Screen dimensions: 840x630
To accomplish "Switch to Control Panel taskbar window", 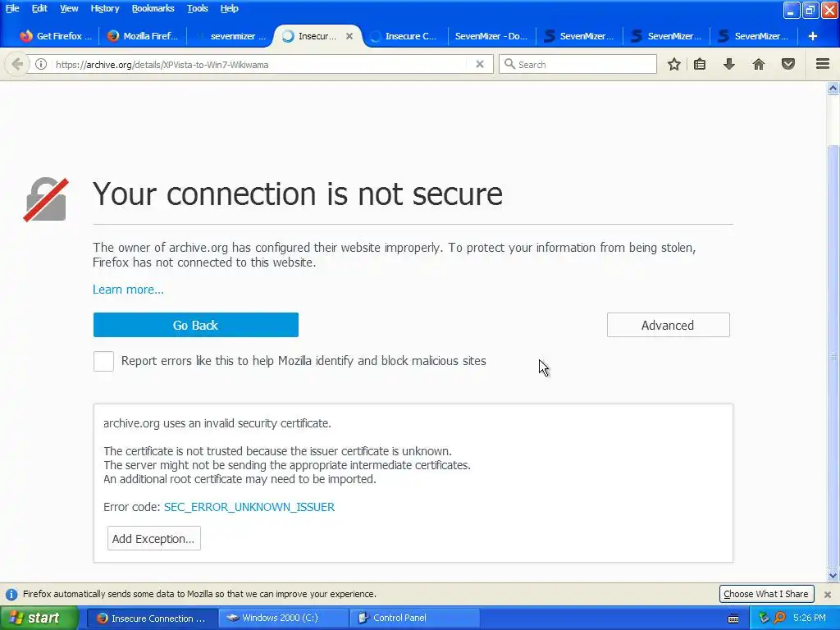I will point(415,619).
